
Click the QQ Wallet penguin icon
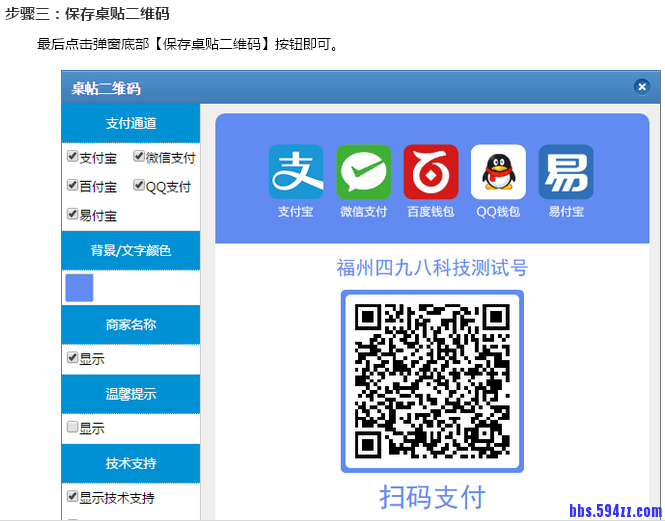[x=498, y=172]
